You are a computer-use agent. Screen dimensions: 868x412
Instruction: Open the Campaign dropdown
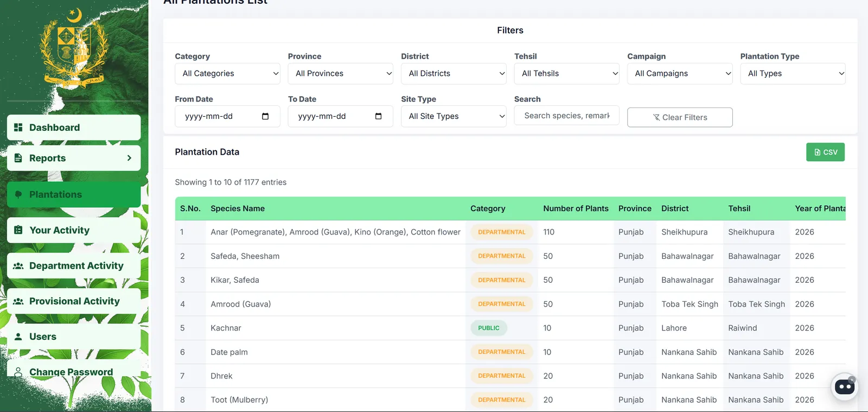click(680, 74)
